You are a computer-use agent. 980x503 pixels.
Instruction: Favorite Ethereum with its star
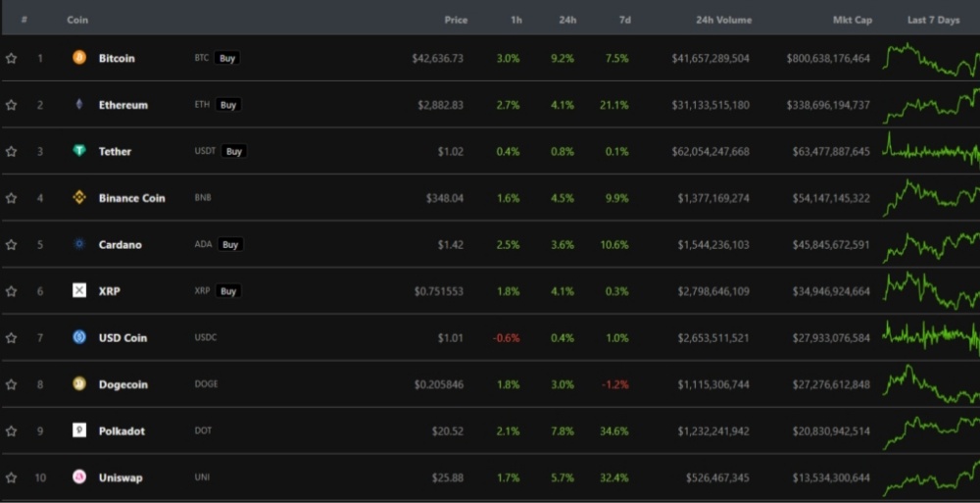11,105
